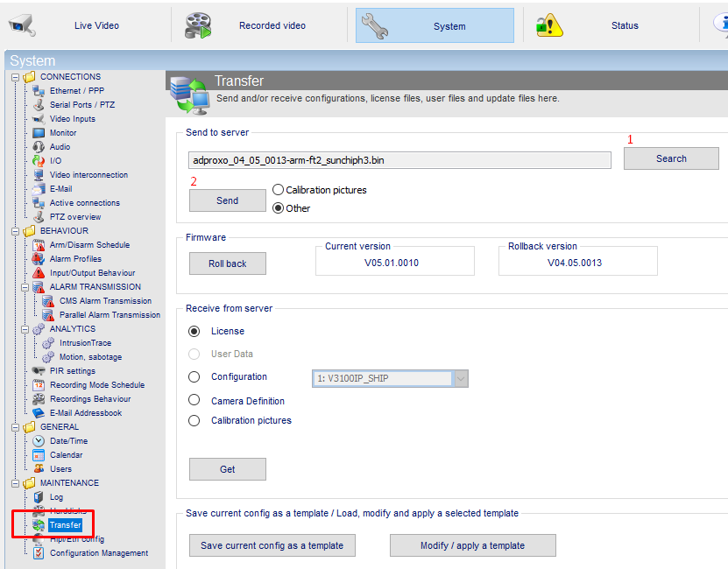Click the Audio headphones icon
Viewport: 728px width, 569px height.
[x=39, y=147]
